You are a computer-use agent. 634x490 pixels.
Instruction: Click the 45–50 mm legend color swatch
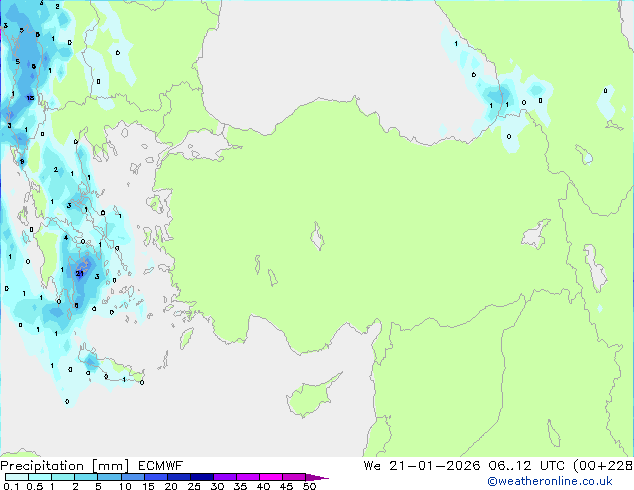click(294, 477)
